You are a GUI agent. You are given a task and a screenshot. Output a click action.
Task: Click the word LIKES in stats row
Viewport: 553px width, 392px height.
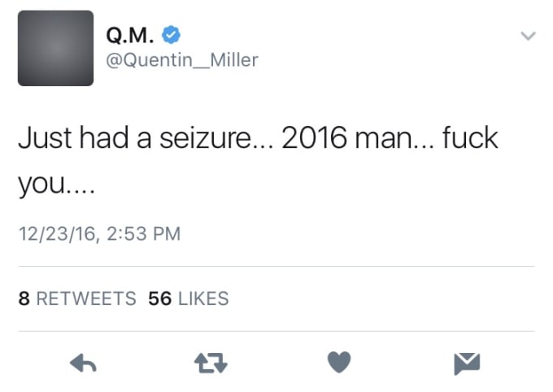click(x=203, y=298)
